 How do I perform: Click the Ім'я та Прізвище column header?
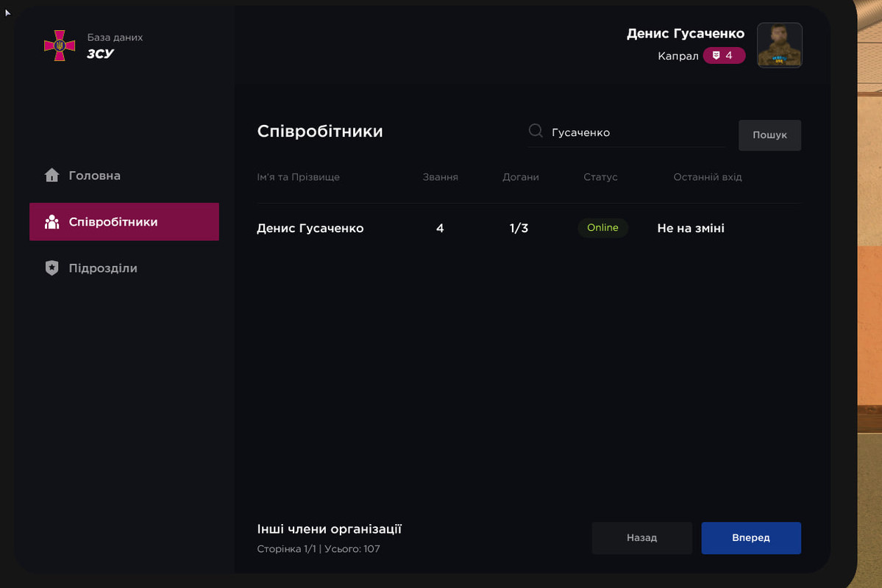pyautogui.click(x=298, y=177)
